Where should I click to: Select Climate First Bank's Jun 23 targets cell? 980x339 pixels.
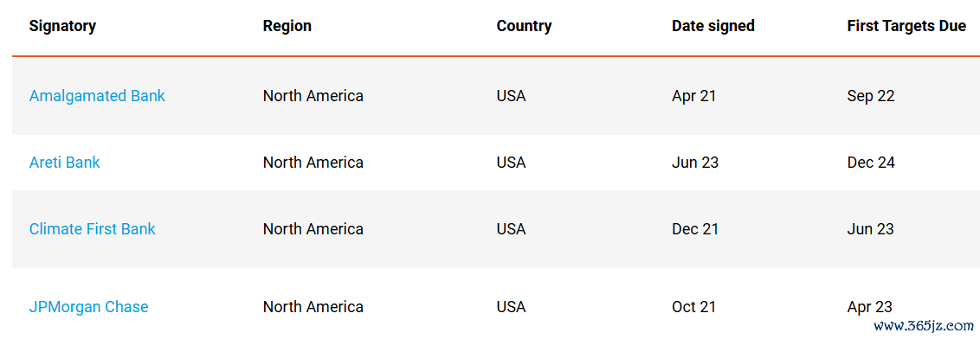coord(871,229)
